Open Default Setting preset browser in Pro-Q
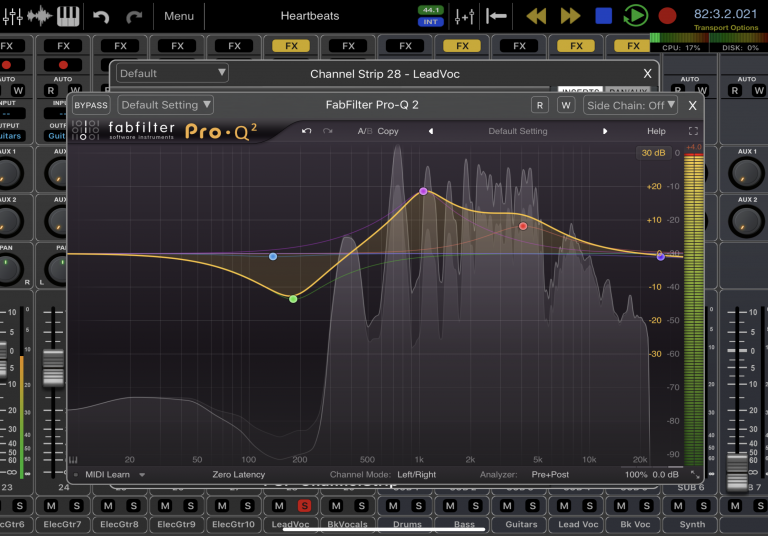Screen dimensions: 768x536 coord(518,131)
